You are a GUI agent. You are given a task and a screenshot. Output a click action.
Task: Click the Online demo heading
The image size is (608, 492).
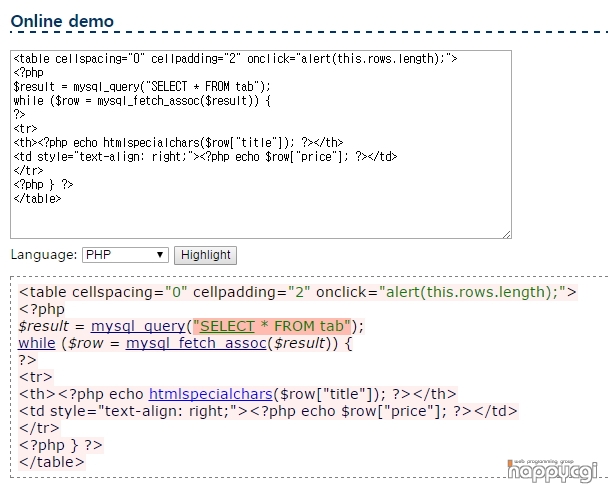tap(62, 21)
